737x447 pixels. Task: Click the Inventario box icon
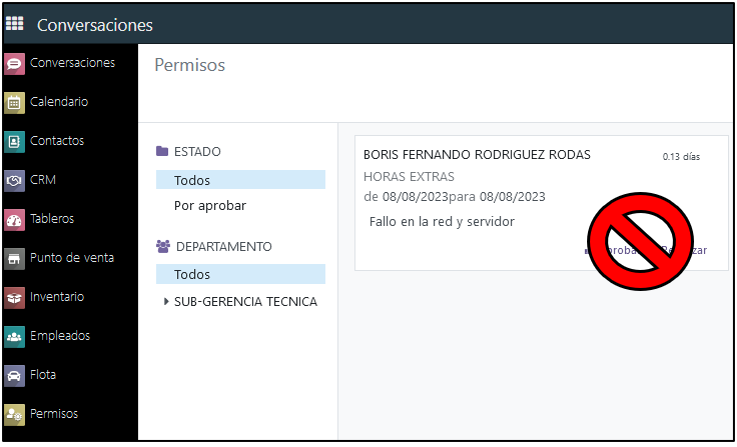coord(14,298)
